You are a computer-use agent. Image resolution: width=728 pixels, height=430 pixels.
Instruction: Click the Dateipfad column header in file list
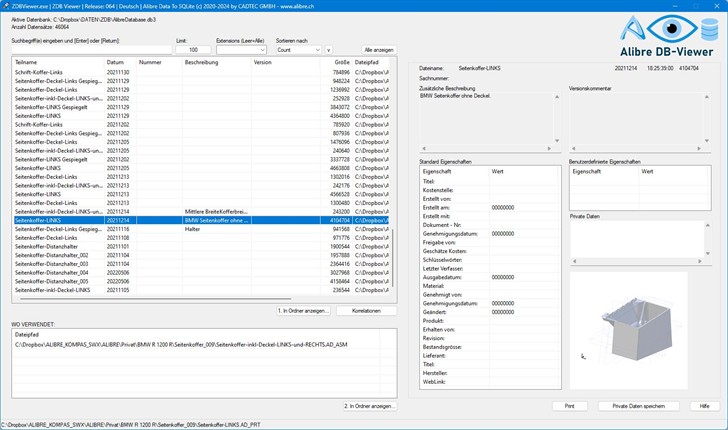click(371, 62)
